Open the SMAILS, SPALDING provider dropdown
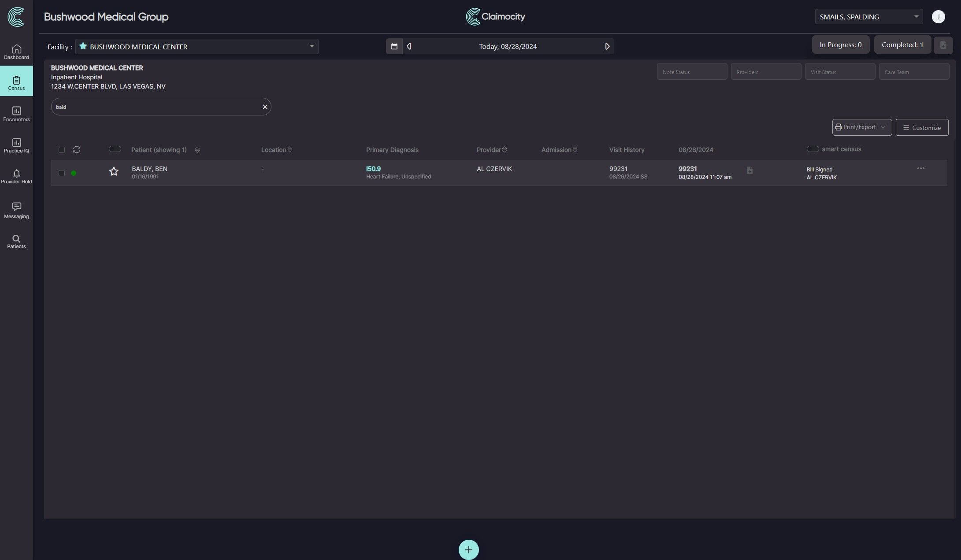 [x=916, y=17]
